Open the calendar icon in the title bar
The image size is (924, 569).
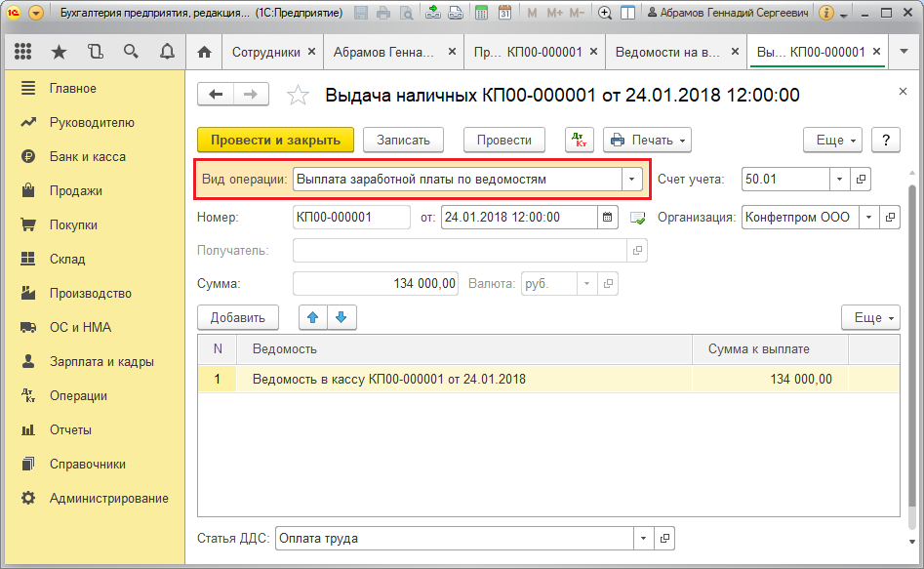(x=504, y=13)
